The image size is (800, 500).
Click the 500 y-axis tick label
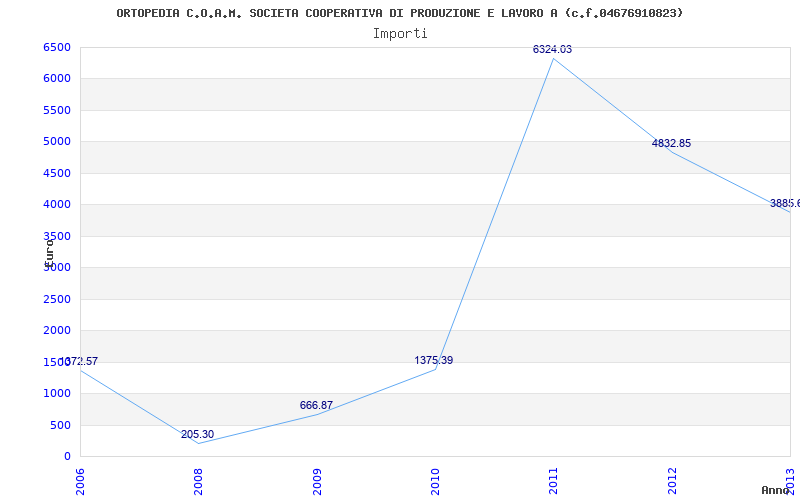[x=60, y=425]
